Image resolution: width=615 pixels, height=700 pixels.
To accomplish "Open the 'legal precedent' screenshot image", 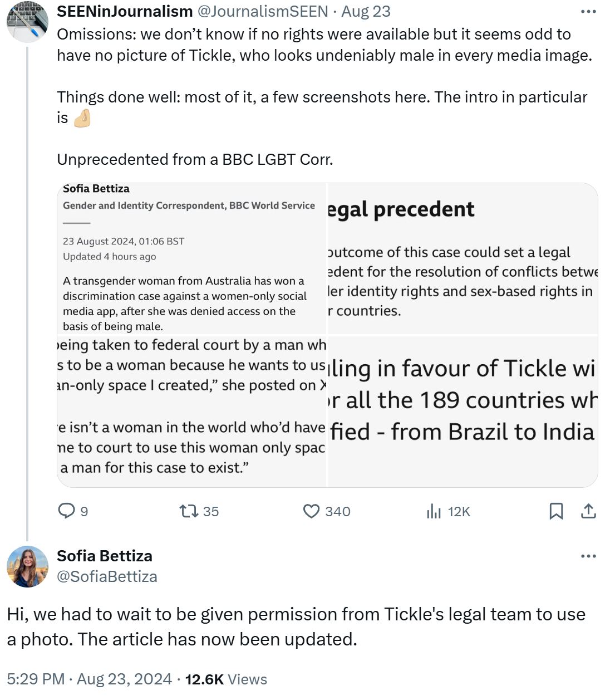I will pyautogui.click(x=463, y=259).
